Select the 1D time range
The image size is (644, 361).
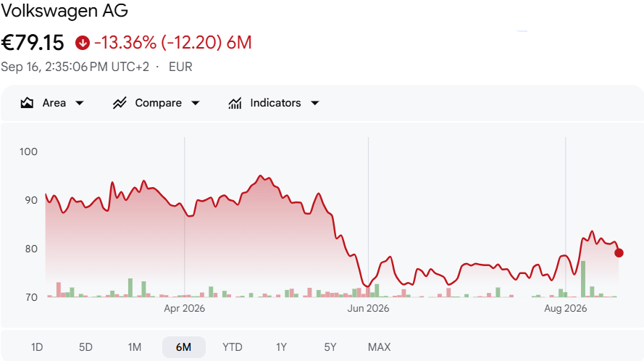37,347
